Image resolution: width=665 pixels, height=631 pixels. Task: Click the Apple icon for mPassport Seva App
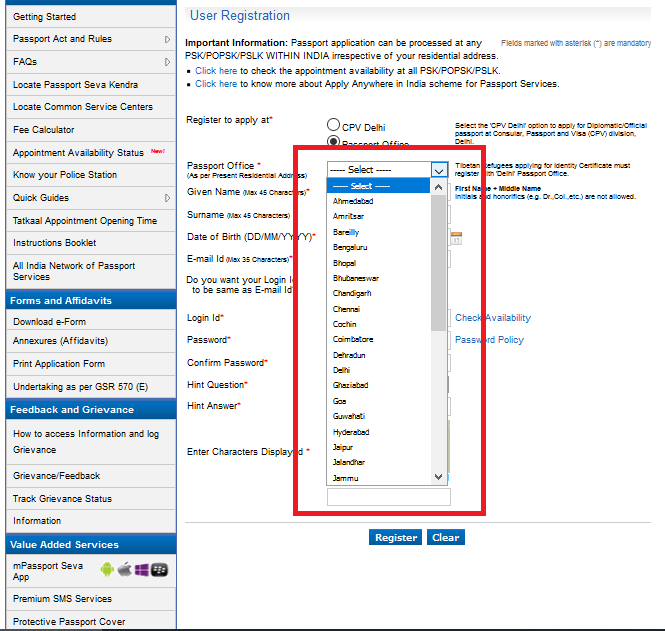[125, 570]
